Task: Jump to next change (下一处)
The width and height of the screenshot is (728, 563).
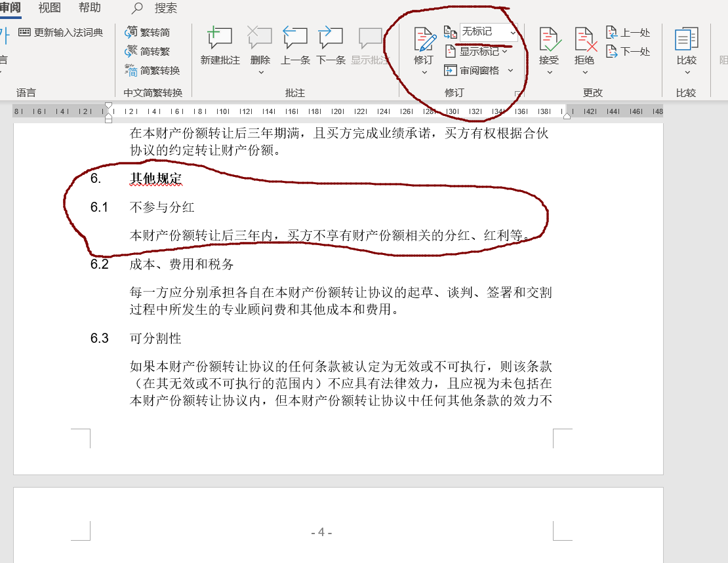Action: coord(628,52)
